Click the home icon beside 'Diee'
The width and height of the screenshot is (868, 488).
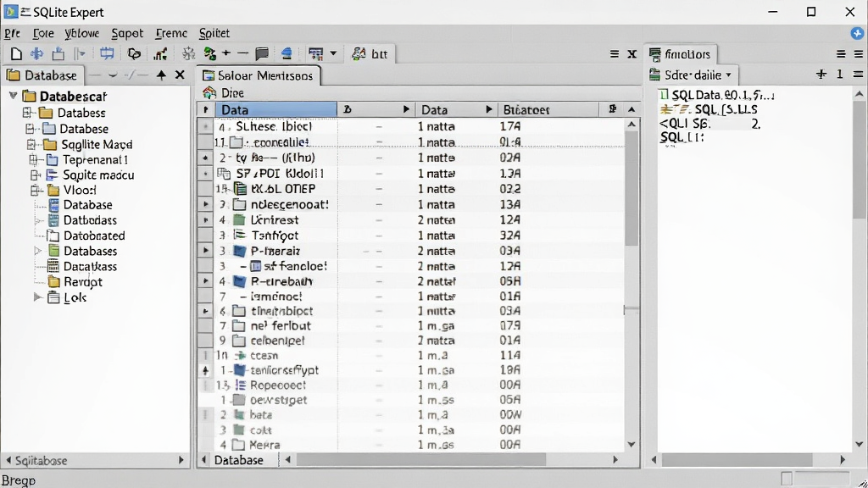(x=209, y=92)
